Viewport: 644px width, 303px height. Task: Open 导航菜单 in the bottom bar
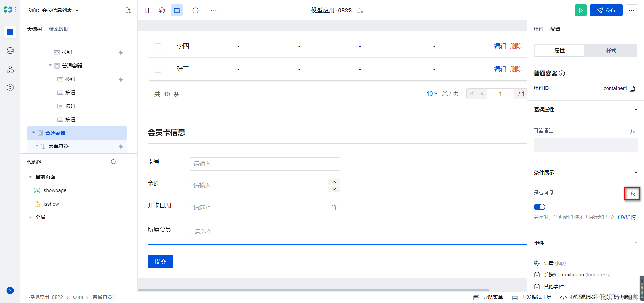coord(488,297)
